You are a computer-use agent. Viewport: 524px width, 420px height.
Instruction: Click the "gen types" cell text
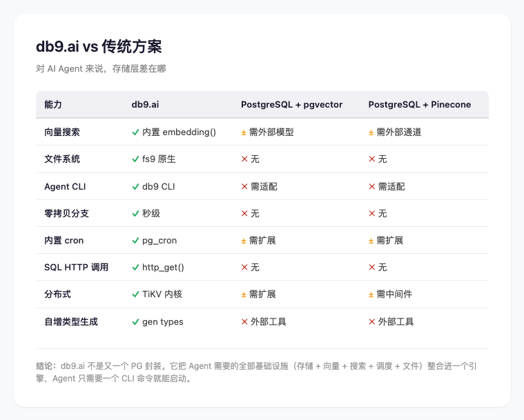[x=163, y=322]
